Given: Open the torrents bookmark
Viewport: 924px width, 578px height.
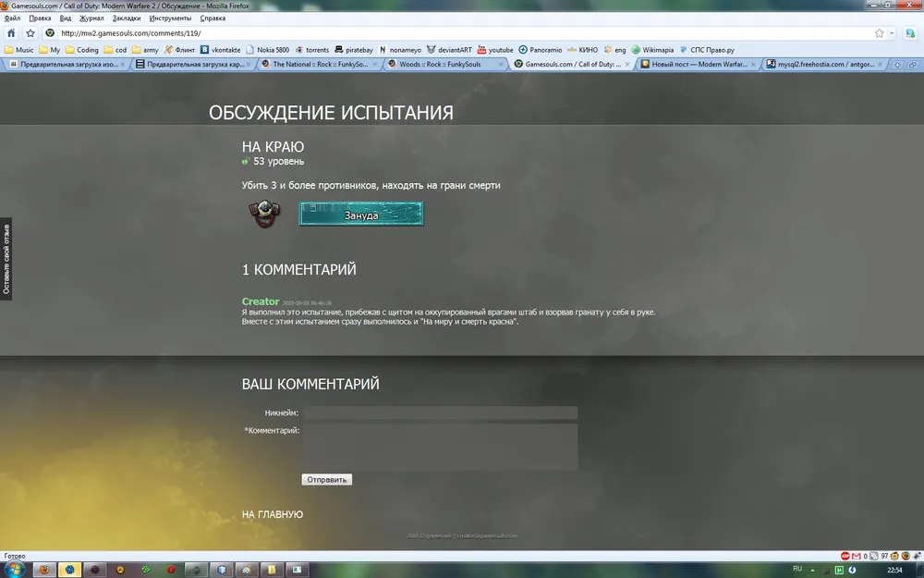Looking at the screenshot, I should (312, 50).
